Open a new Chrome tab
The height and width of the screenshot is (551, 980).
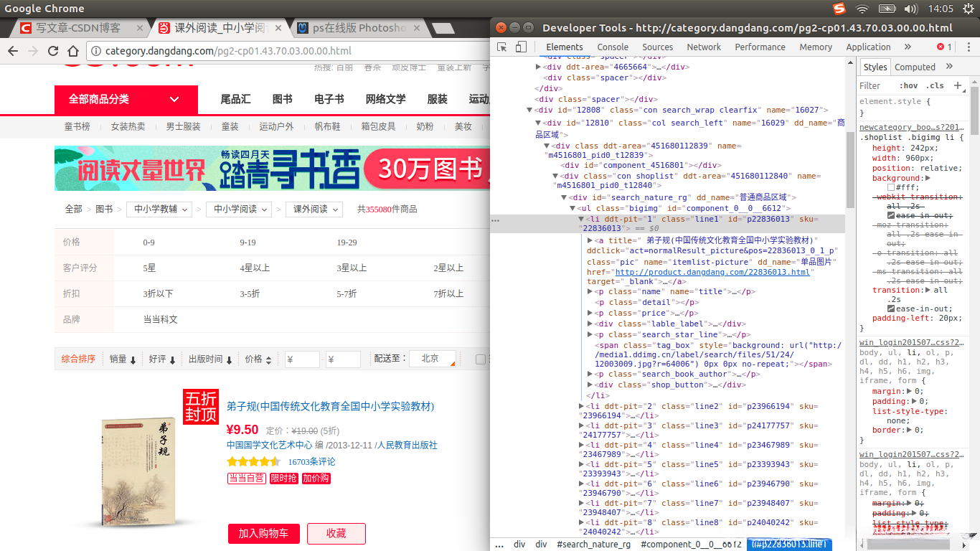pyautogui.click(x=444, y=29)
